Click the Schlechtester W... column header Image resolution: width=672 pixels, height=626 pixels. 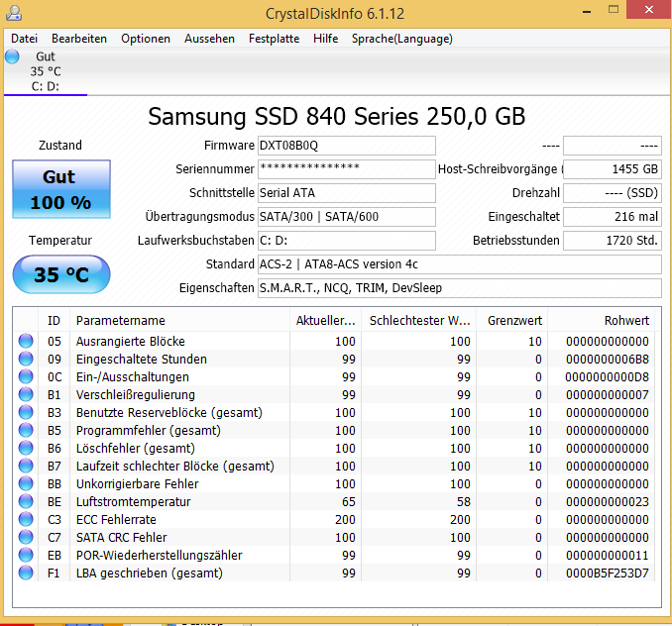click(419, 320)
